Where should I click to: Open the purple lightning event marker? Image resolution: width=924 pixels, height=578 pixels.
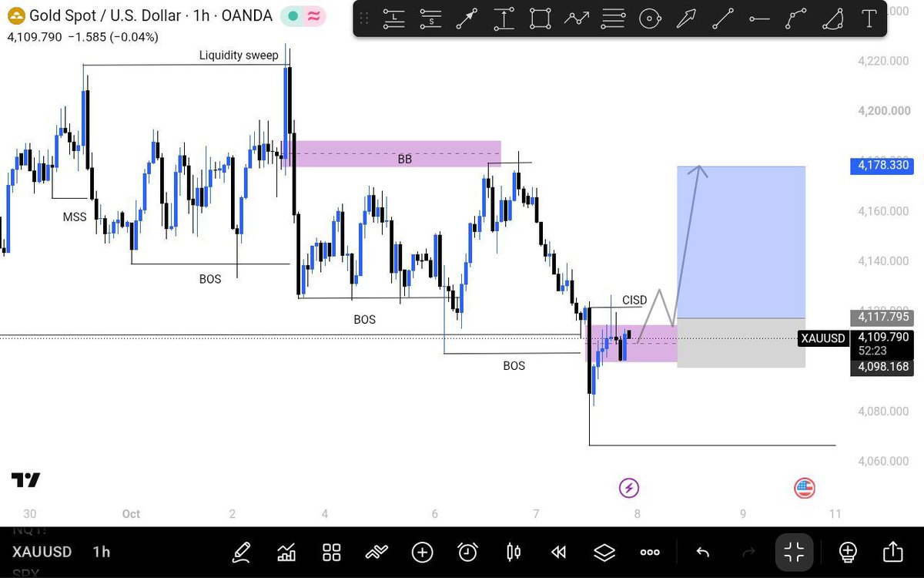click(630, 488)
